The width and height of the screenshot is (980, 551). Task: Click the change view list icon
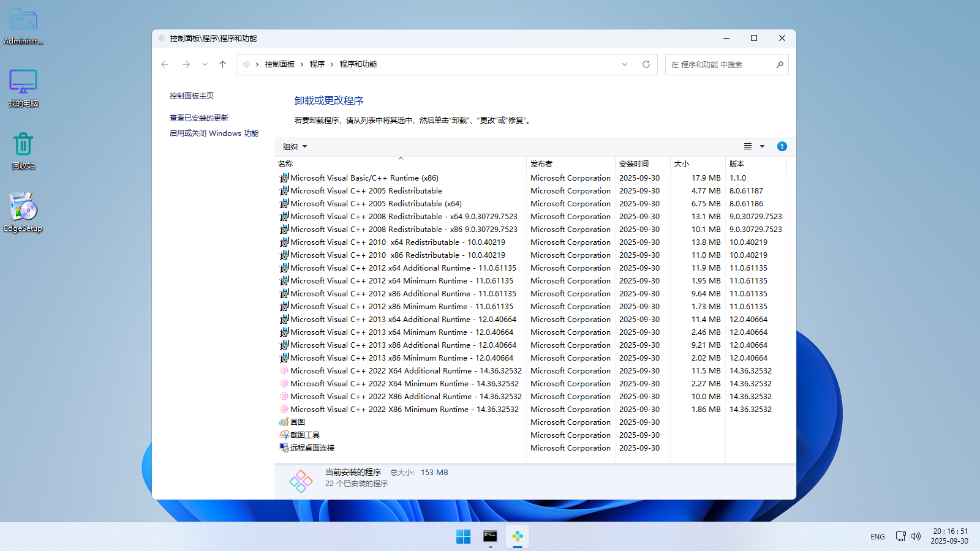tap(748, 146)
